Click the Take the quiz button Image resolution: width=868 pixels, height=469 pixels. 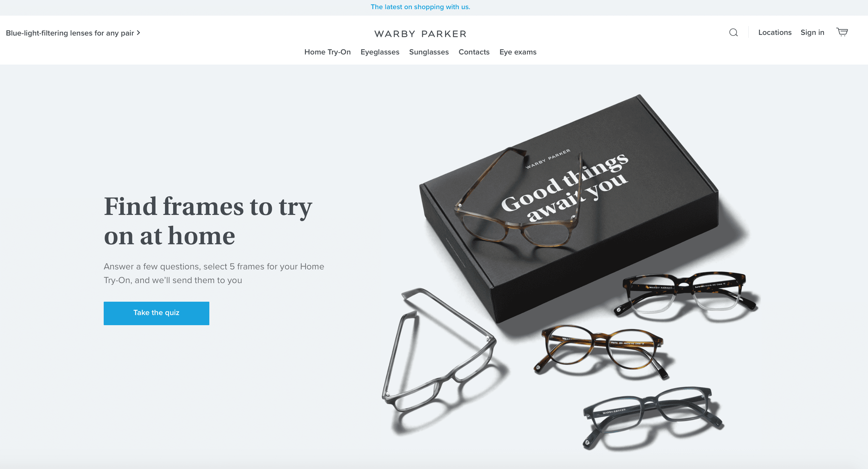point(157,313)
